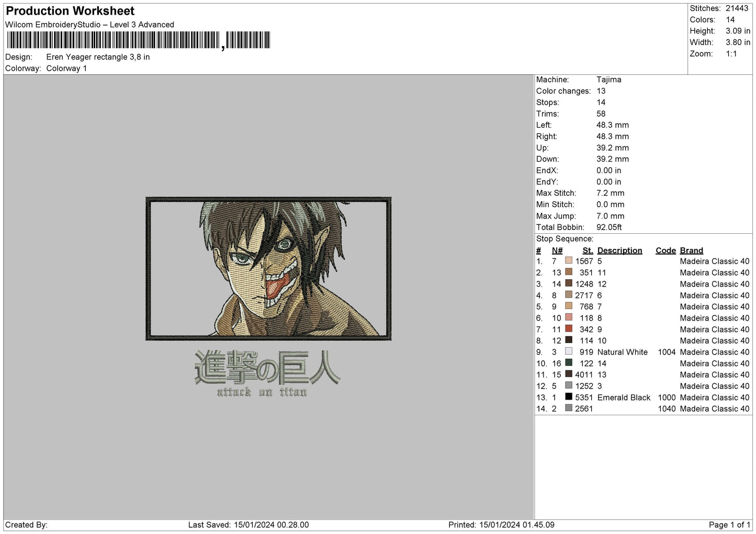Screen dimensions: 756x534
Task: Click the barcode under Wilcom EmbroideryStudio
Action: point(139,40)
